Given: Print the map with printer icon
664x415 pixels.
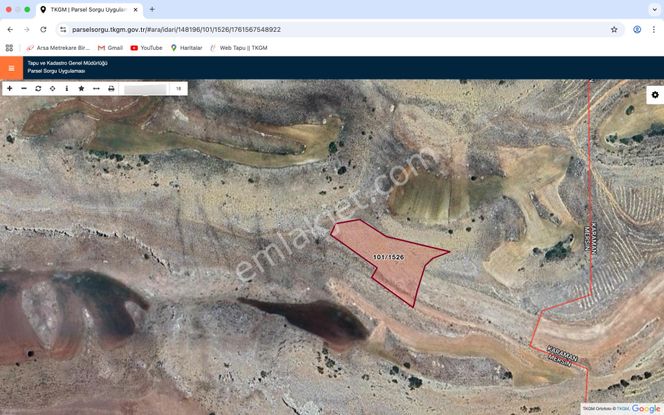Looking at the screenshot, I should [x=111, y=88].
